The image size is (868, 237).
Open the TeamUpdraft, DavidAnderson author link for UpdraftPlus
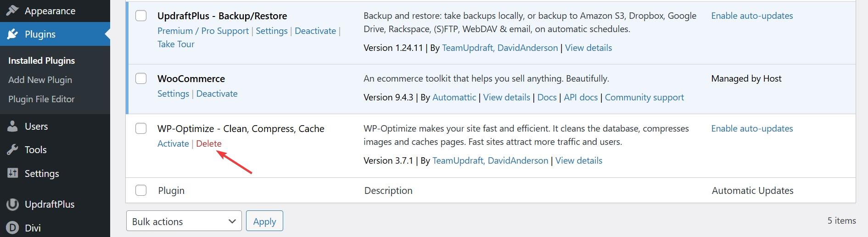coord(500,48)
